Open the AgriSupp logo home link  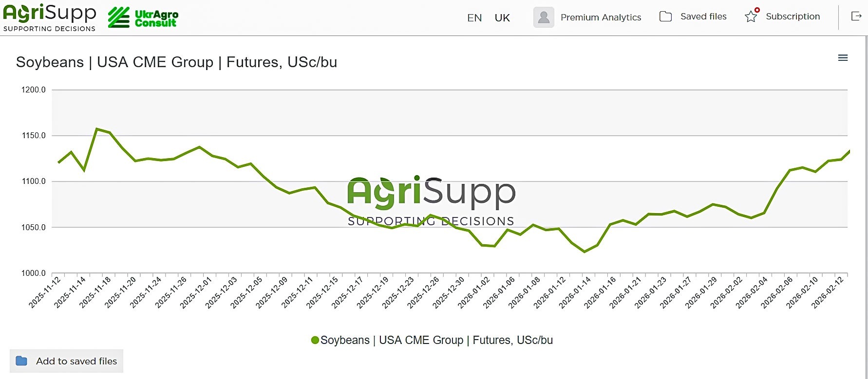[x=49, y=18]
